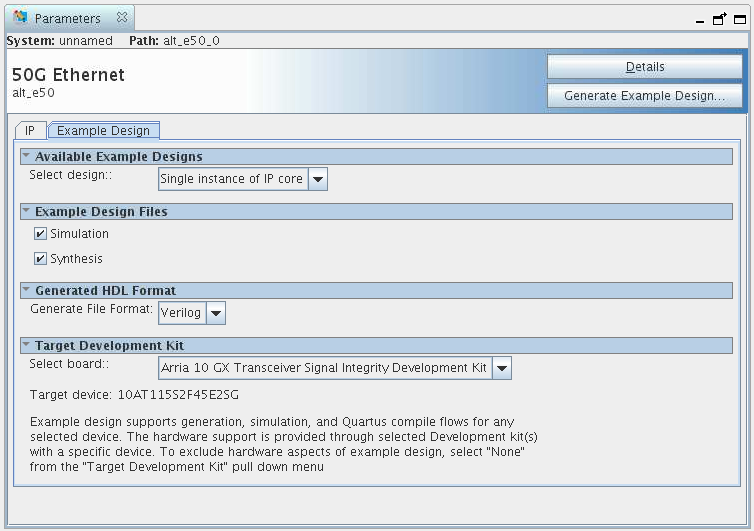Open the Select board dropdown arrow
Screen dimensions: 754x531
(502, 368)
